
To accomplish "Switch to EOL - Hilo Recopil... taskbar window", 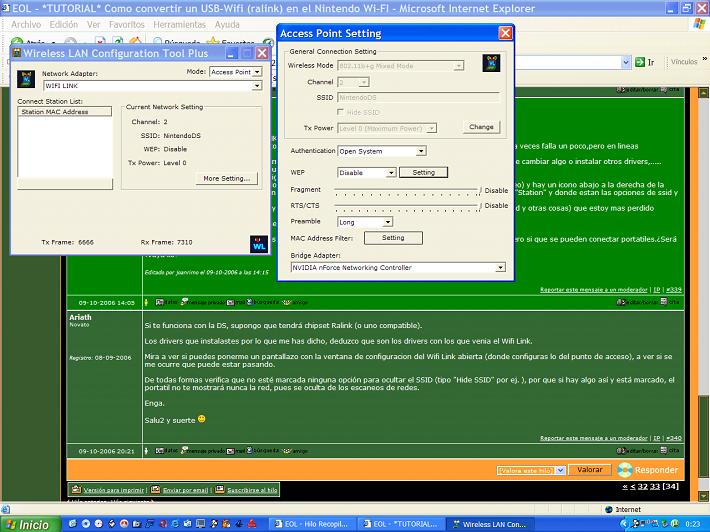I will click(x=312, y=524).
